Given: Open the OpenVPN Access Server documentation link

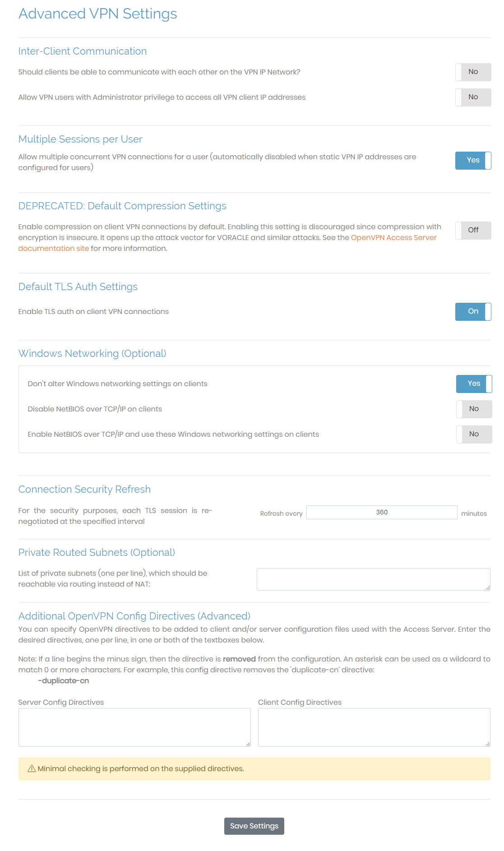Looking at the screenshot, I should tap(393, 238).
